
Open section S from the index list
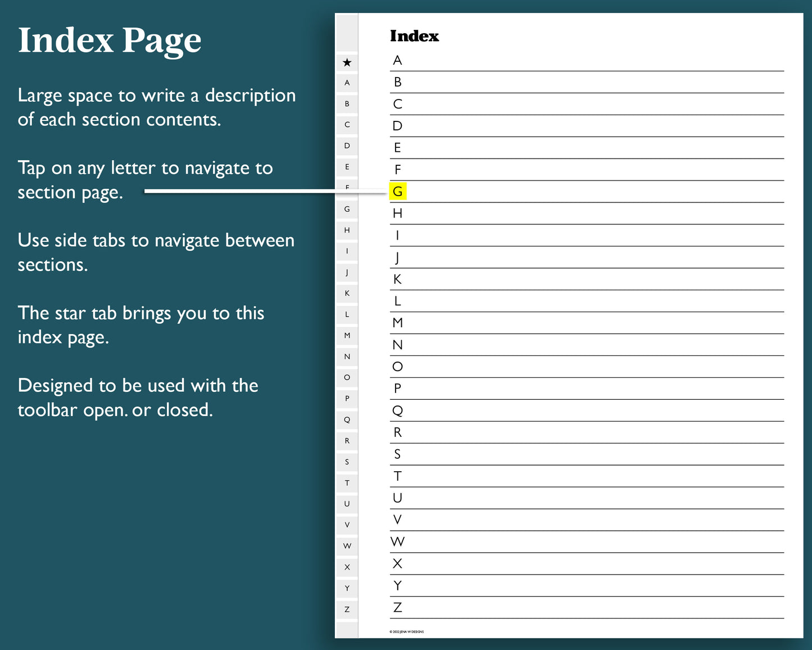point(397,454)
